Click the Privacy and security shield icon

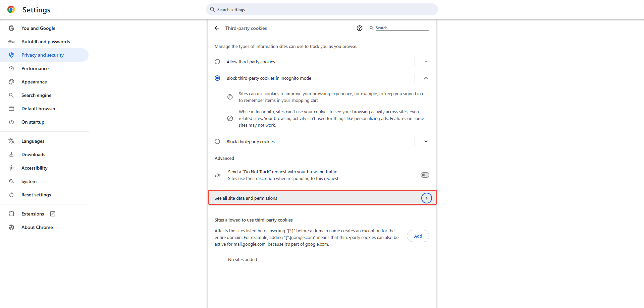point(11,55)
